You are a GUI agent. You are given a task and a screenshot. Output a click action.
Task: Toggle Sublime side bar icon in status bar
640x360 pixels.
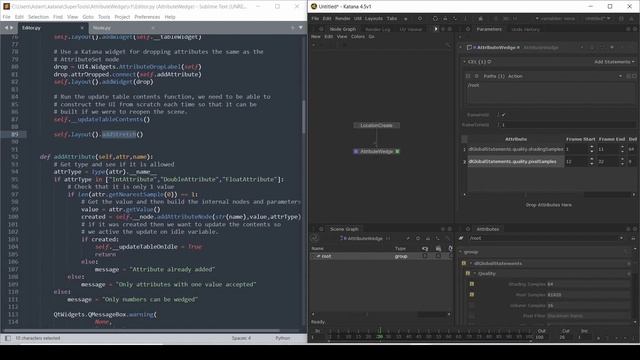click(x=8, y=338)
